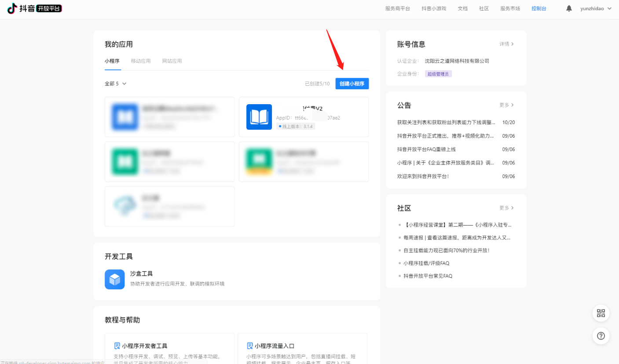This screenshot has height=364, width=619.
Task: Open 抖音小游戏 in top navigation
Action: coord(434,8)
